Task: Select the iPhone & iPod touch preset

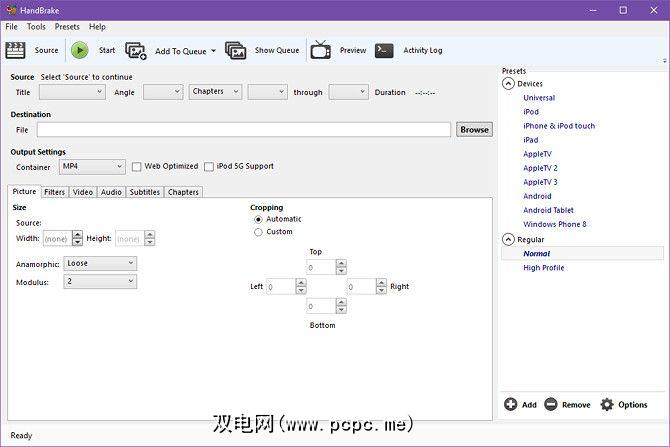Action: tap(559, 126)
